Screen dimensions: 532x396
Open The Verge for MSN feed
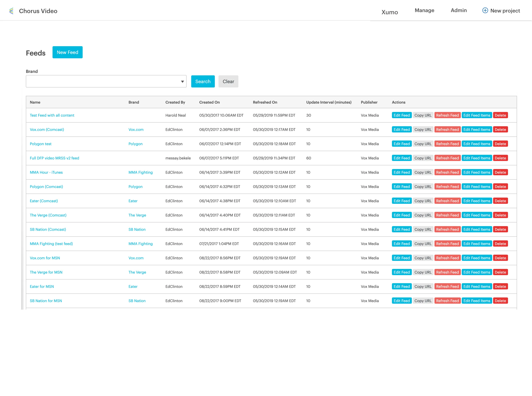coord(46,272)
